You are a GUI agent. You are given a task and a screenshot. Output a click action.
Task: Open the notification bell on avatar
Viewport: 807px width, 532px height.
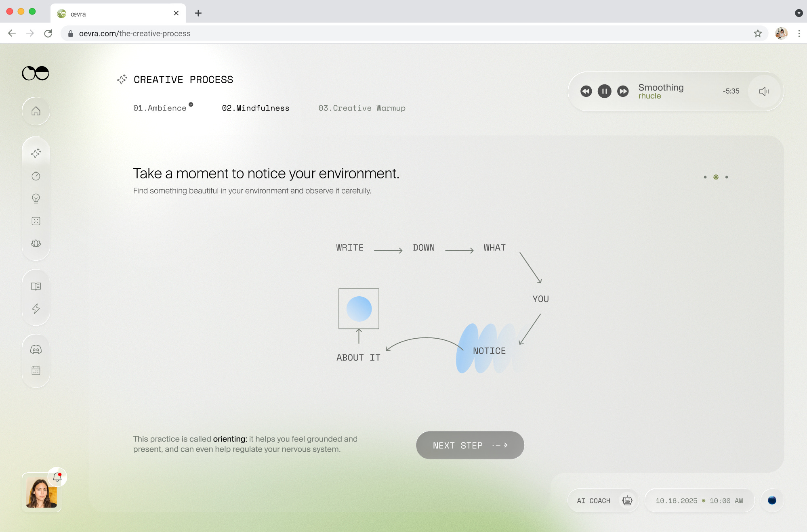(x=57, y=477)
